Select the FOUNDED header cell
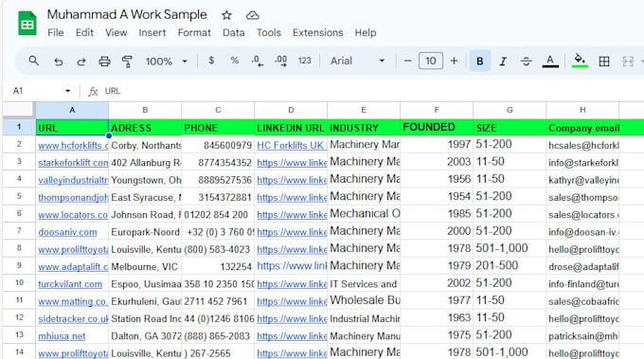This screenshot has height=359, width=644. [x=437, y=127]
